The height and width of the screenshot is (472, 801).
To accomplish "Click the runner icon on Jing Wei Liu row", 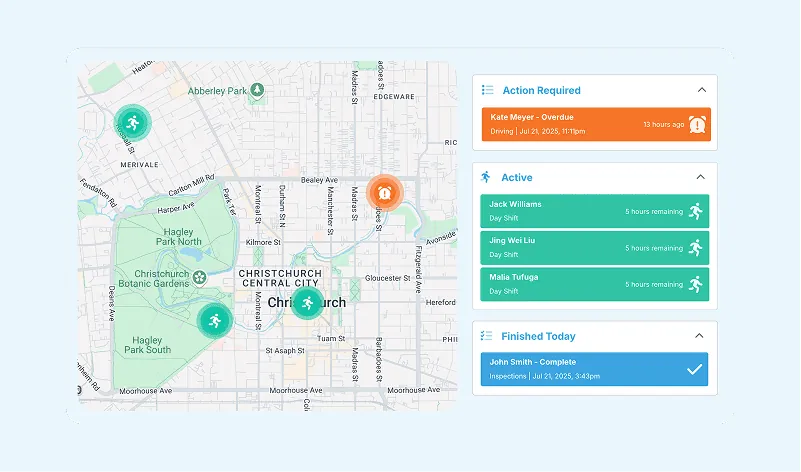I will tap(696, 248).
